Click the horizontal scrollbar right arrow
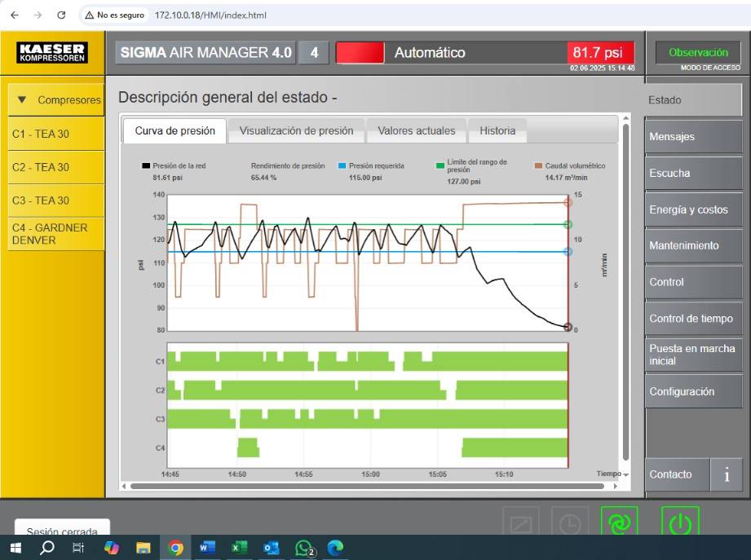The width and height of the screenshot is (751, 560). click(x=616, y=487)
